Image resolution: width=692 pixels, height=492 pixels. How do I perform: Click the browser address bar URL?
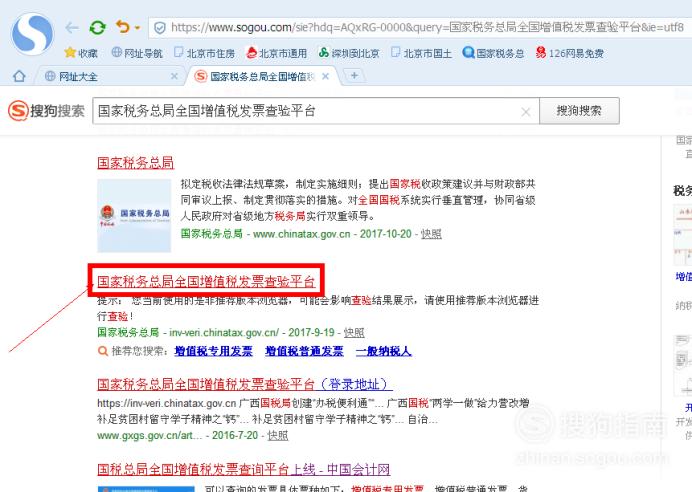(427, 27)
